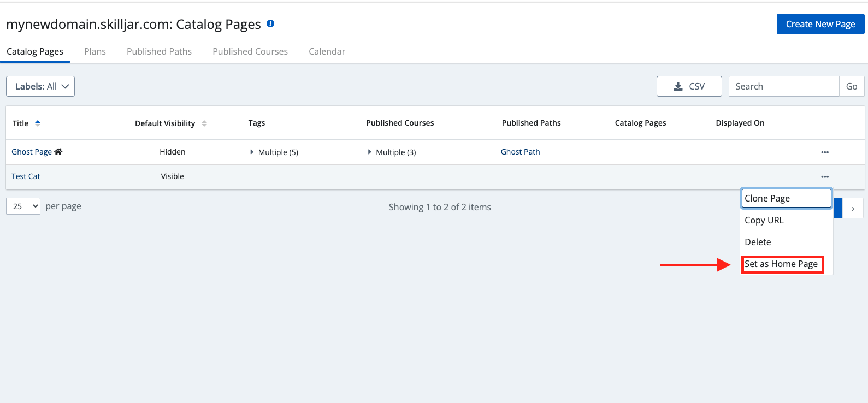This screenshot has width=868, height=403.
Task: Open the Labels: All filter dropdown
Action: pos(40,86)
